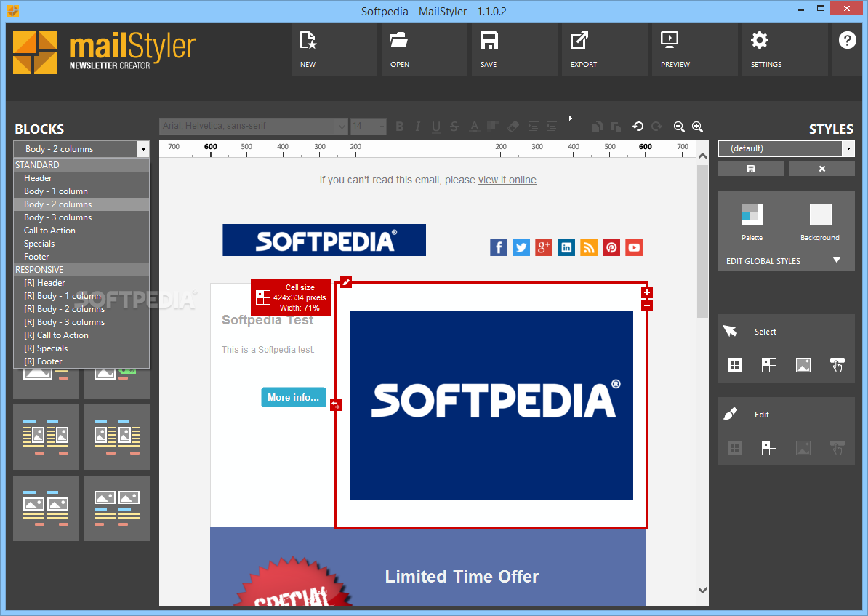Select [R] Specials option

pos(81,348)
